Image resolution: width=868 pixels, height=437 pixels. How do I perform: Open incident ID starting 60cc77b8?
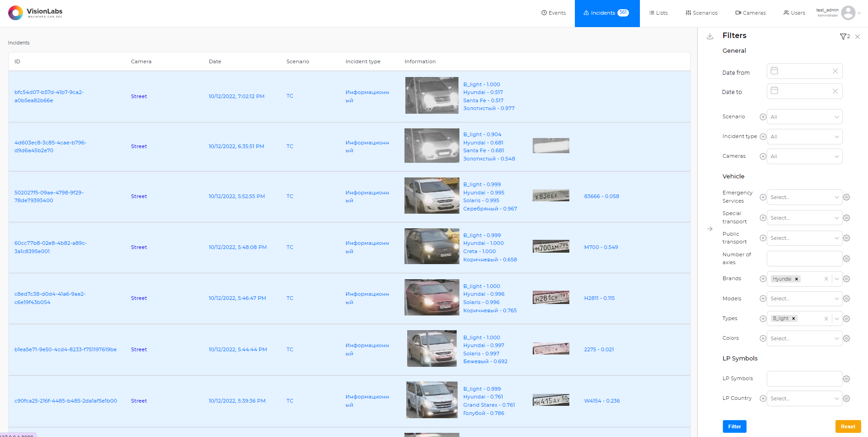(50, 247)
